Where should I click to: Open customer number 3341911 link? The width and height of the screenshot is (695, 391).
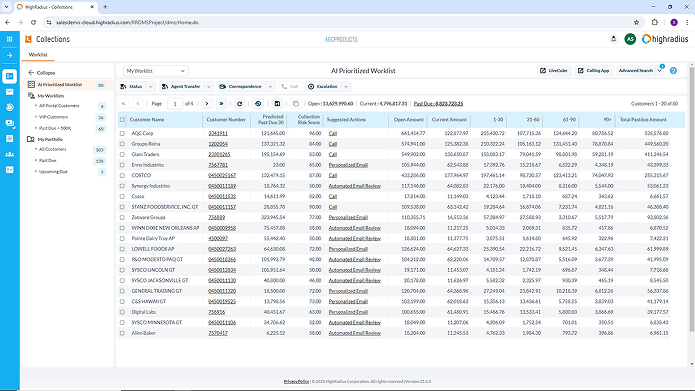(x=218, y=133)
